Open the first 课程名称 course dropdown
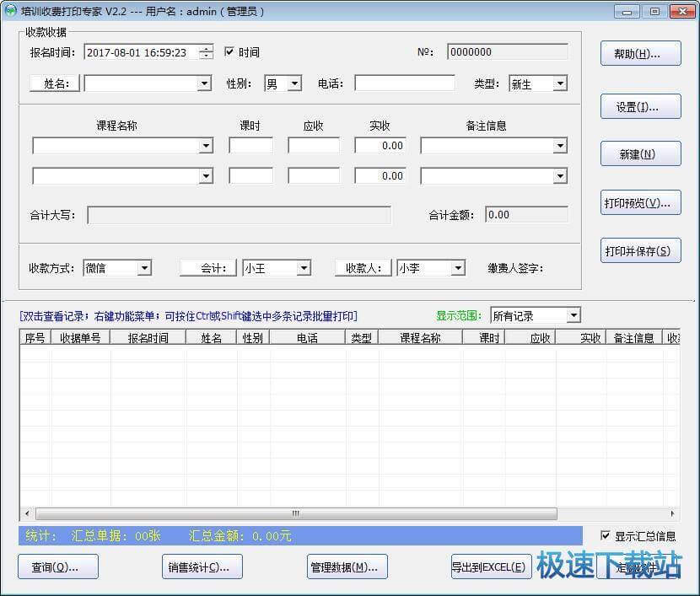Viewport: 700px width, 596px height. click(205, 145)
